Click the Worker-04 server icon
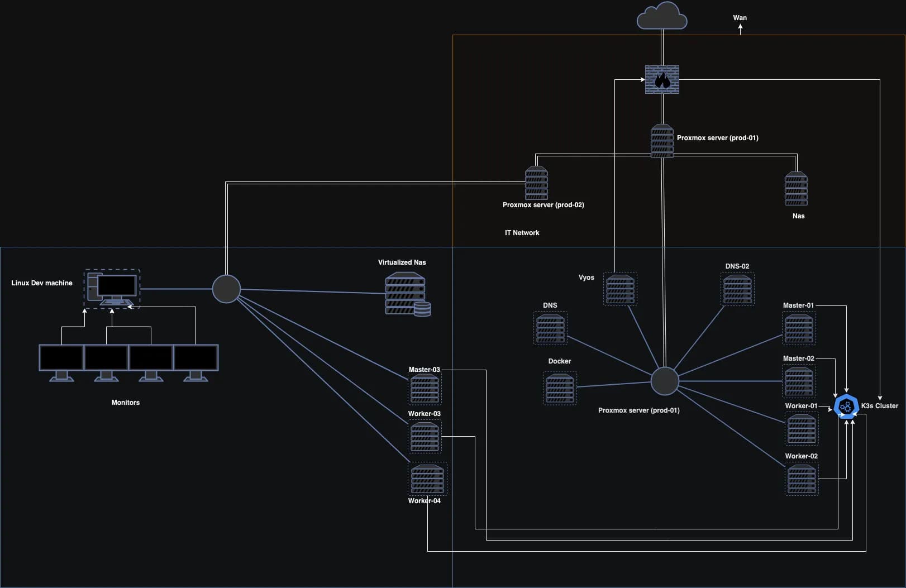The height and width of the screenshot is (588, 906). (x=427, y=479)
